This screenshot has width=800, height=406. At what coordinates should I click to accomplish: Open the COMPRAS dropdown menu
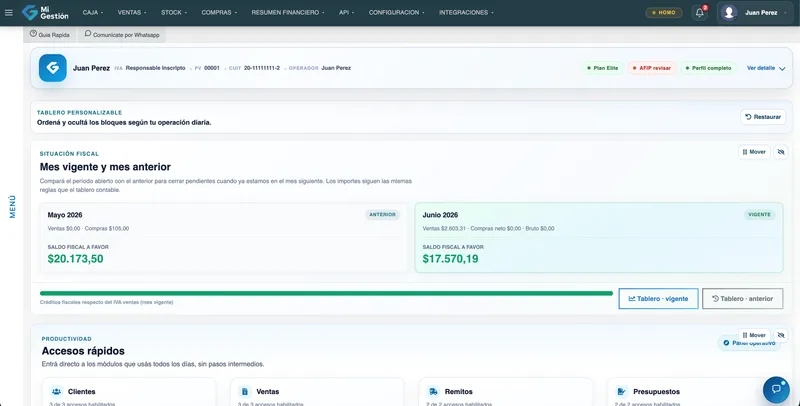[219, 13]
